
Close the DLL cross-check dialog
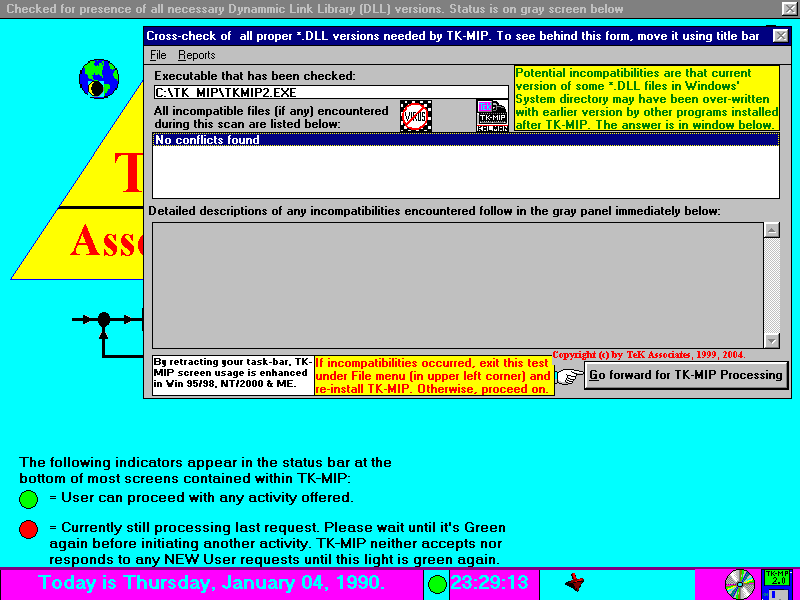[x=781, y=36]
